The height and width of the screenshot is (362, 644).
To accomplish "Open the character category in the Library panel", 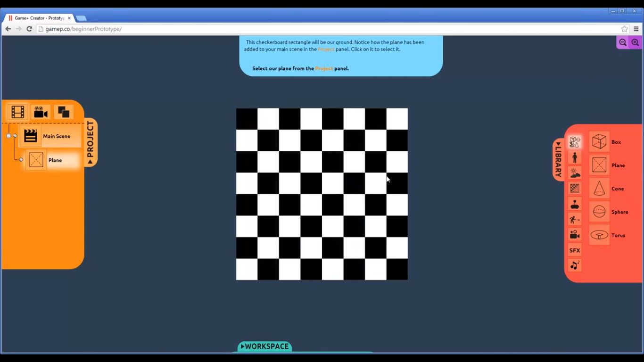I will click(x=574, y=157).
